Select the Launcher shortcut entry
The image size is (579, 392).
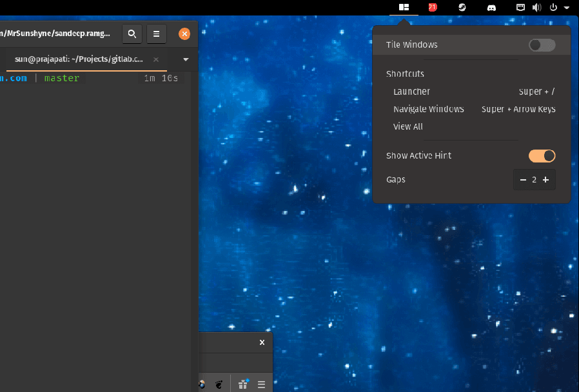(411, 92)
